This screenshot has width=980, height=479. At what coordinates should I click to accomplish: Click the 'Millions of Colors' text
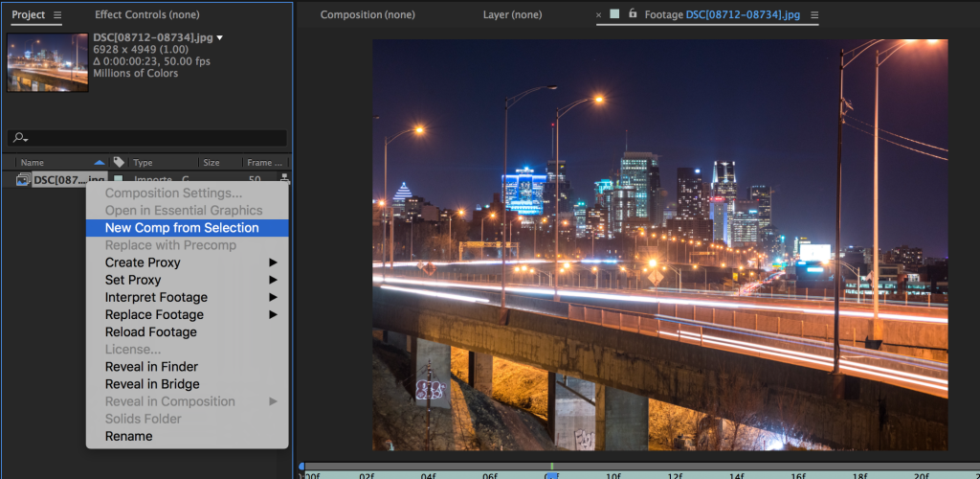[x=136, y=73]
